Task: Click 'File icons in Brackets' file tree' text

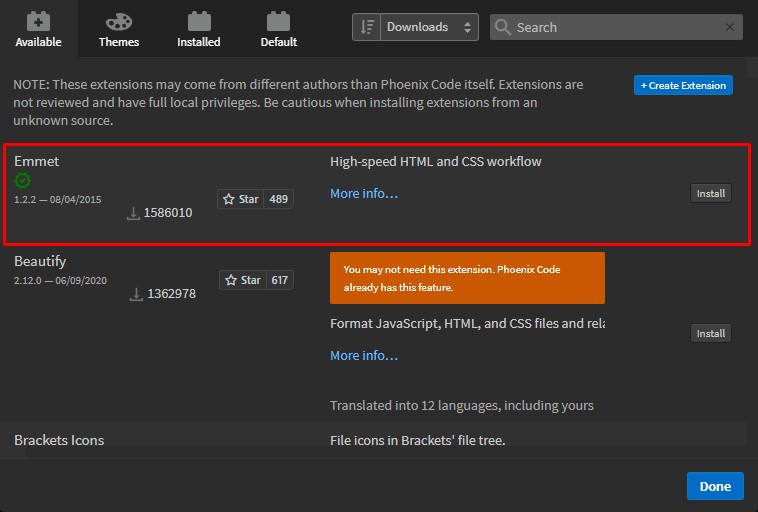Action: click(x=418, y=440)
